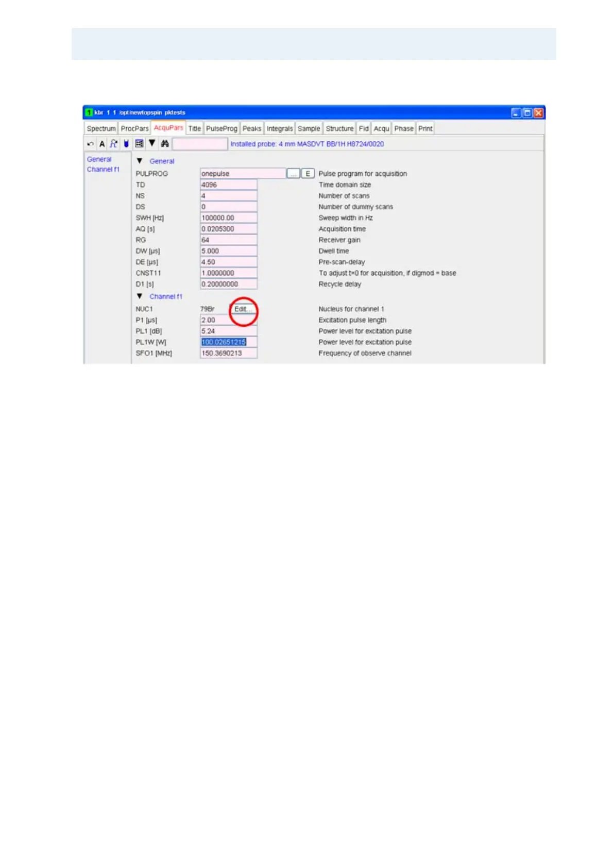Click the '...' browse button next to PULPROG
The width and height of the screenshot is (613, 868).
click(293, 174)
